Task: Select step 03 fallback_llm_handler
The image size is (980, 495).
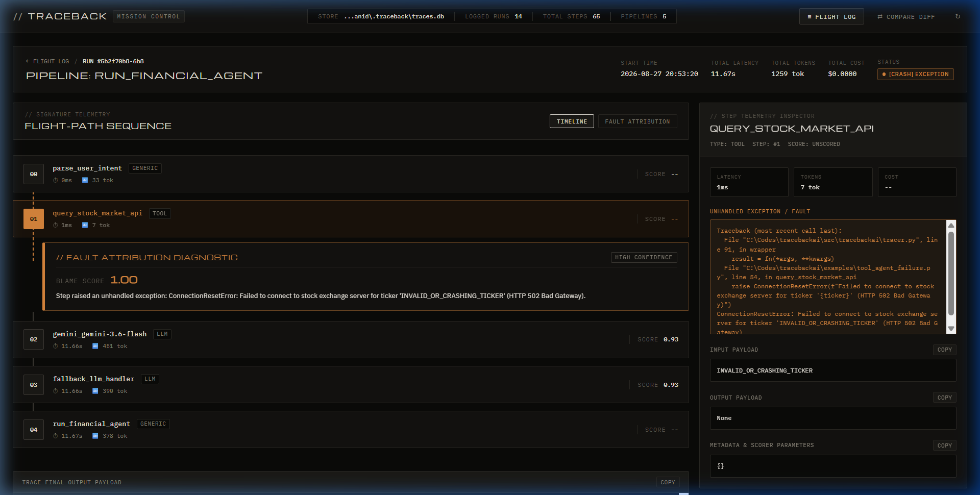Action: [351, 384]
